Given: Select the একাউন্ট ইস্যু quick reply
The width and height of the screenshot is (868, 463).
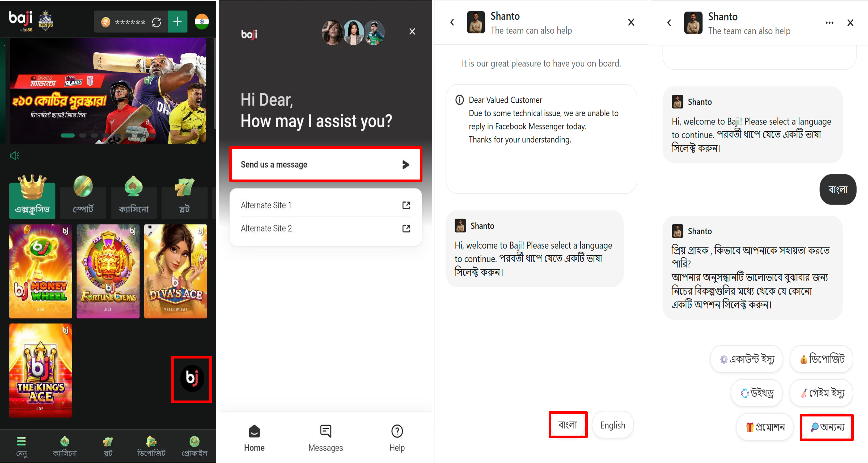Looking at the screenshot, I should click(746, 359).
